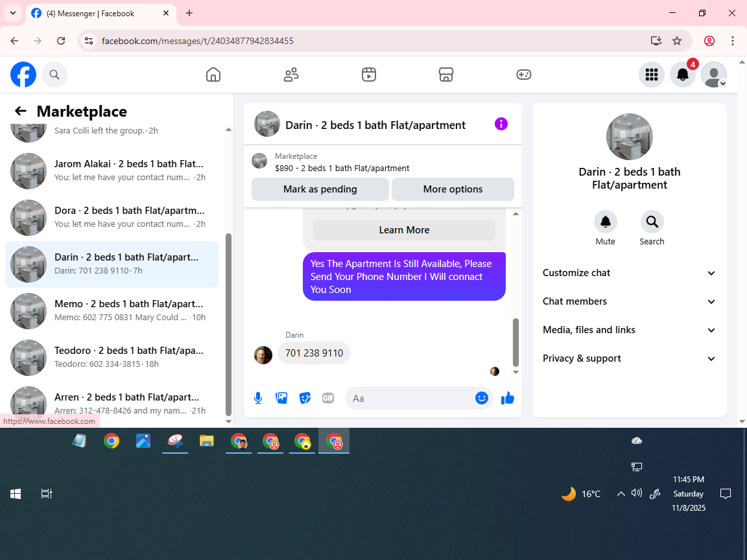Viewport: 747px width, 560px height.
Task: Open the nine-dot Menu grid icon
Action: [x=651, y=75]
